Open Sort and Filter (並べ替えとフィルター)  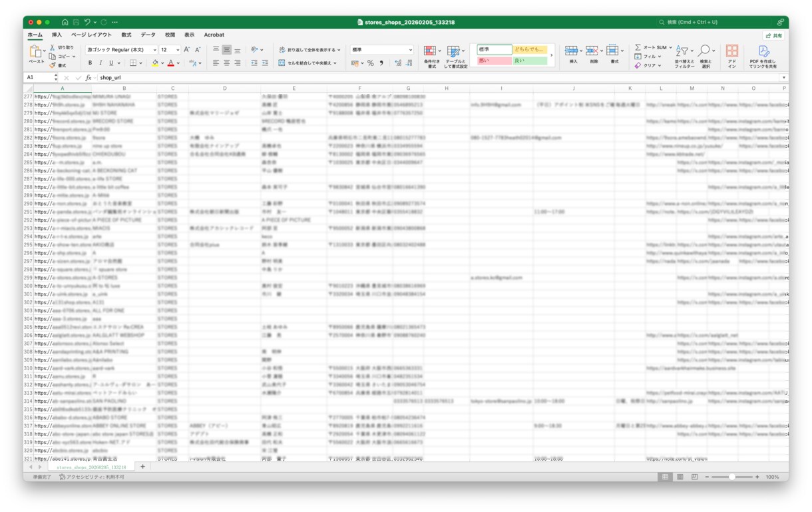coord(684,57)
